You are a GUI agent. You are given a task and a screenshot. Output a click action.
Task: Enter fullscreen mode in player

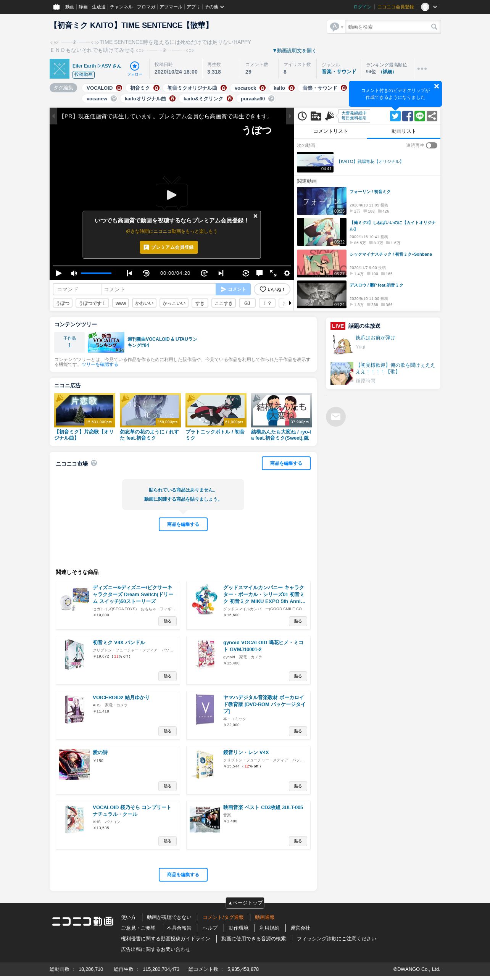point(273,273)
